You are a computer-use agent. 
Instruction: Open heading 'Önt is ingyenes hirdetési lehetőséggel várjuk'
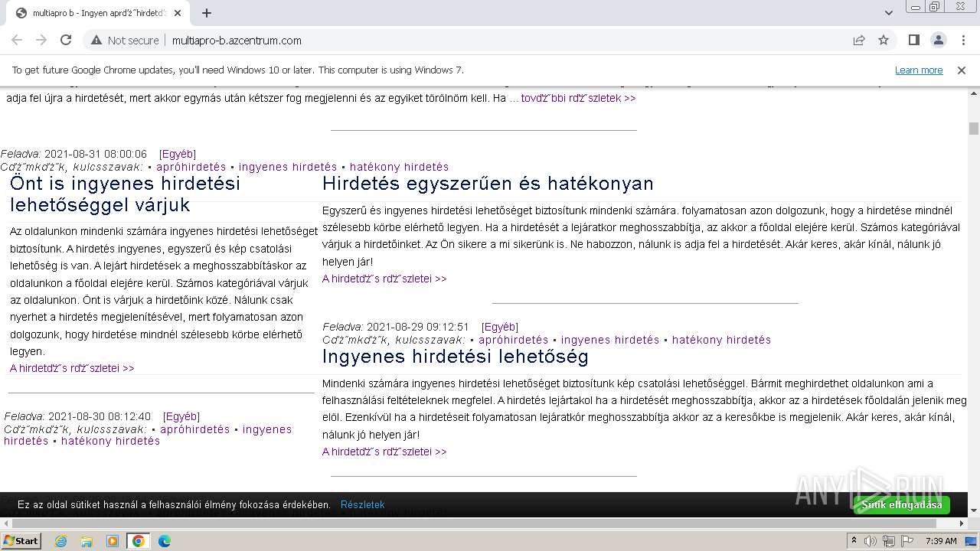[125, 194]
